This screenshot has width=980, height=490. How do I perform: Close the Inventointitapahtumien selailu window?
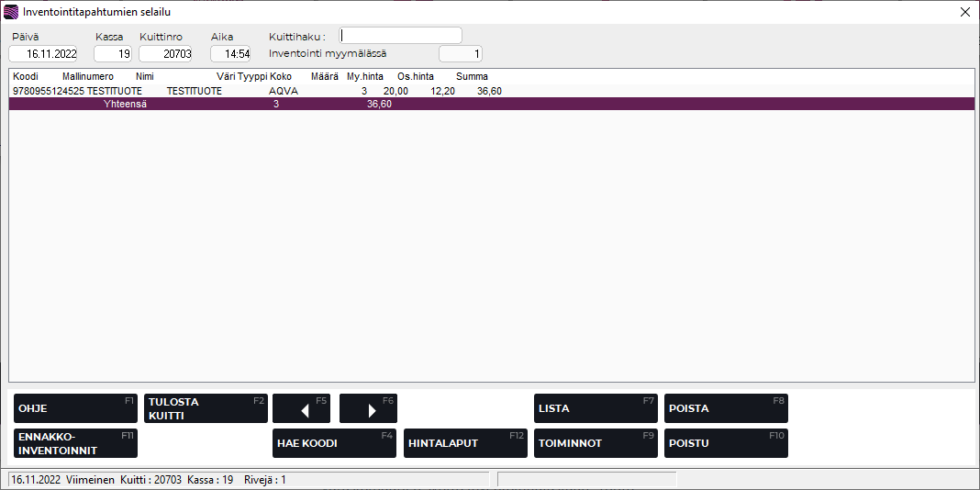pyautogui.click(x=964, y=12)
